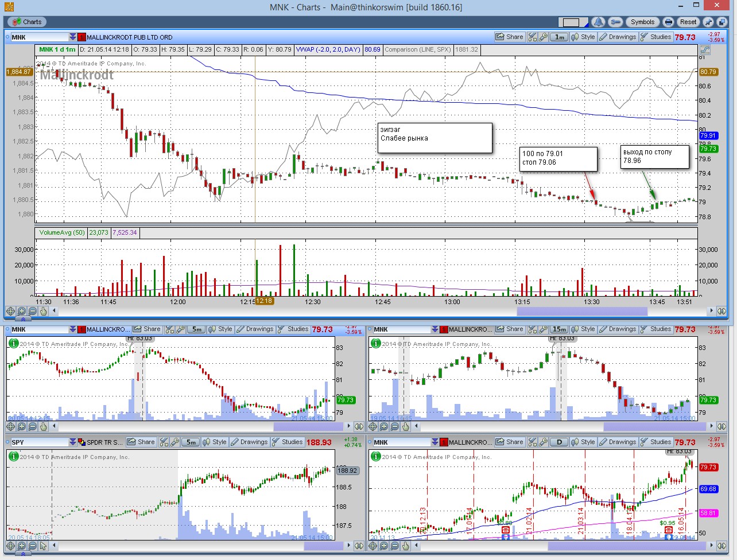This screenshot has width=737, height=560.
Task: Click the 'выход по стопу' annotation note
Action: (655, 157)
